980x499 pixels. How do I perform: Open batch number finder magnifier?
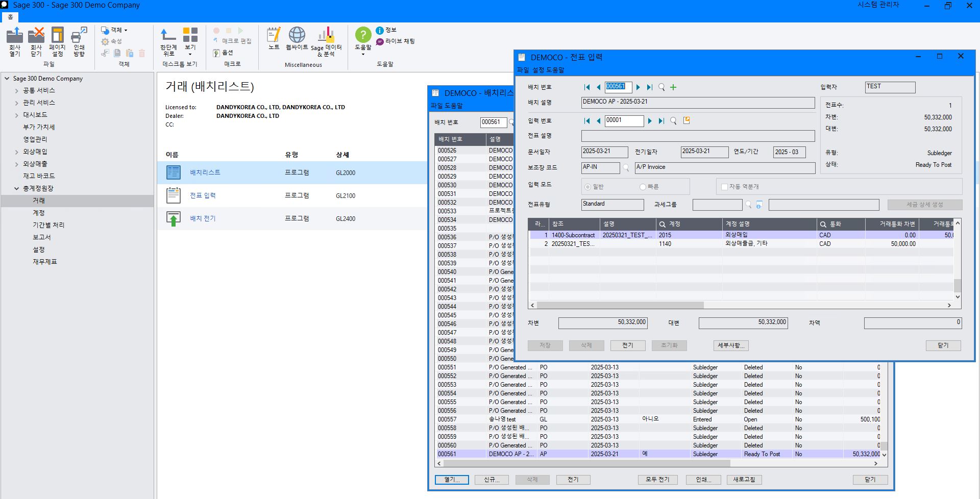(661, 87)
